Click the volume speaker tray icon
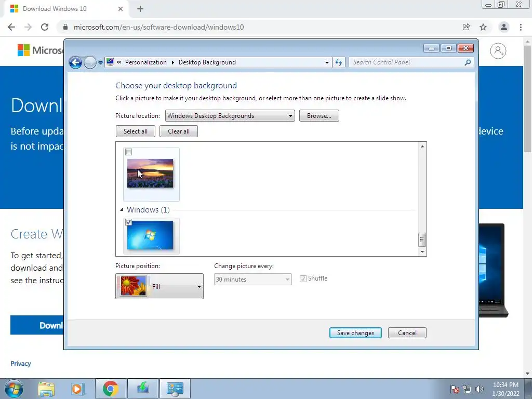The image size is (532, 399). point(480,389)
